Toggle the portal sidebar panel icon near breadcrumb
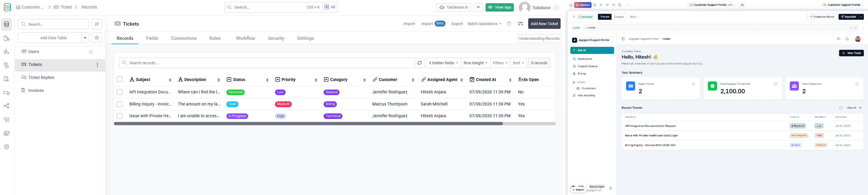The image size is (868, 195). 623,39
